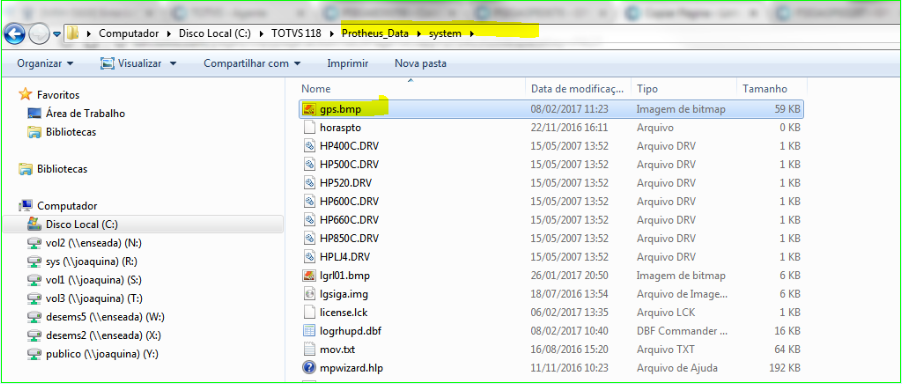902x384 pixels.
Task: Select system breadcrumb segment
Action: [x=445, y=33]
